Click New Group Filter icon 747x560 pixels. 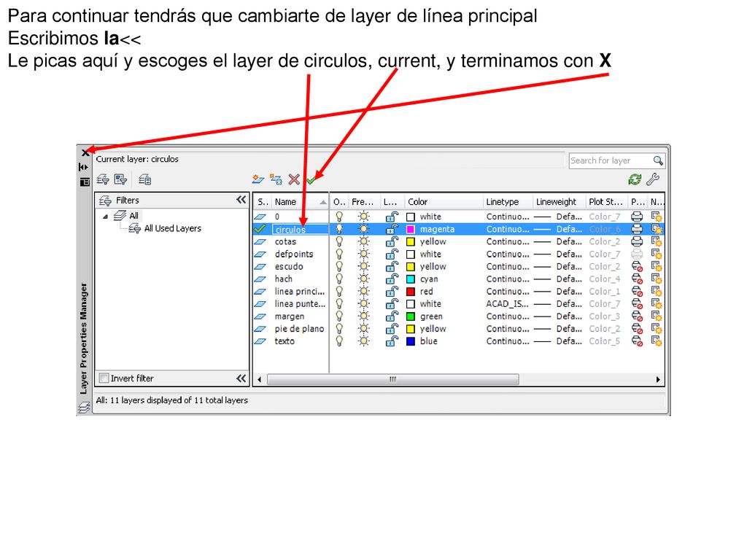click(120, 179)
